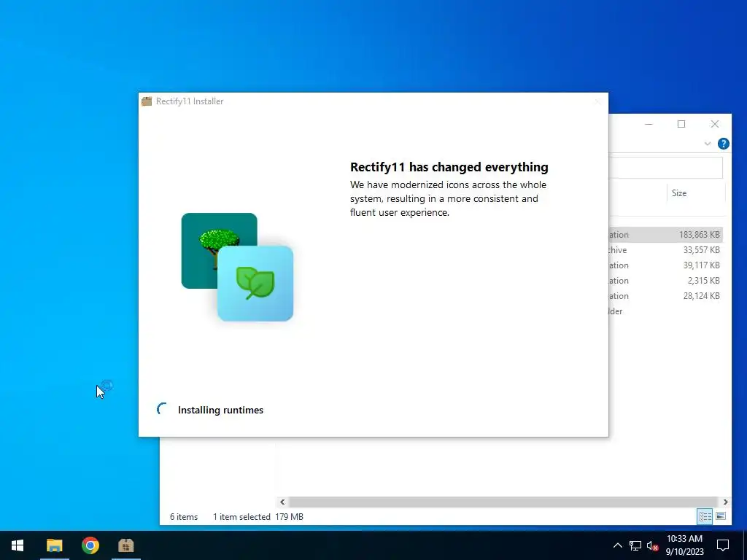
Task: Select the file sized 28,124 KB
Action: (665, 296)
